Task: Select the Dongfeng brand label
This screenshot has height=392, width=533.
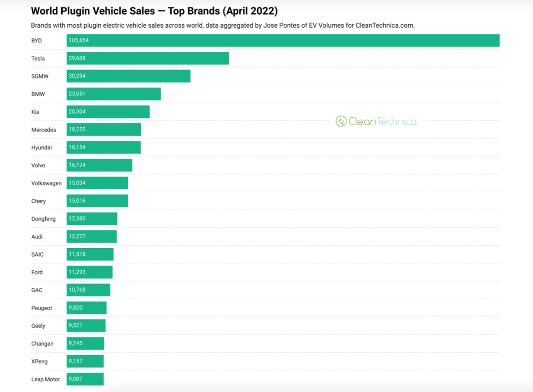Action: (x=43, y=219)
